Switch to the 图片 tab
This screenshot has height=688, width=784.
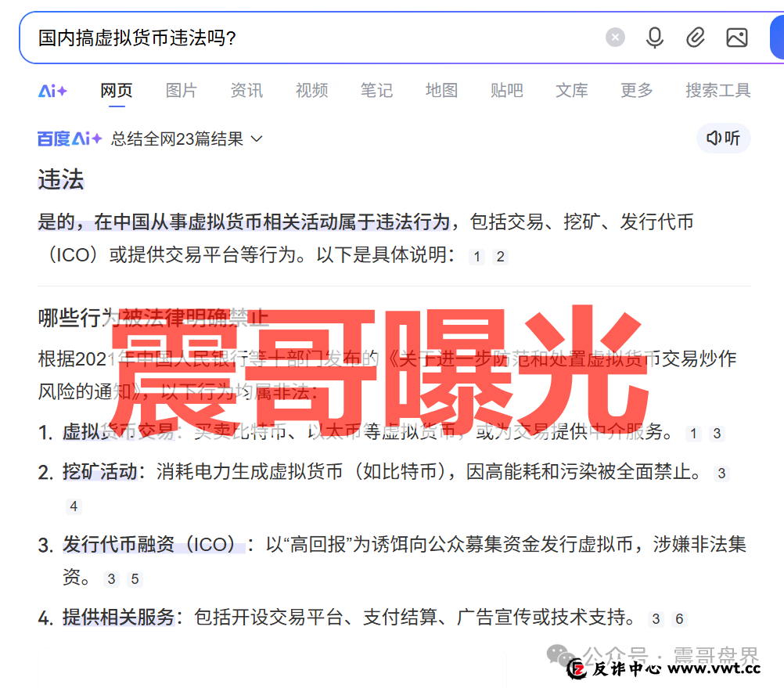[181, 90]
